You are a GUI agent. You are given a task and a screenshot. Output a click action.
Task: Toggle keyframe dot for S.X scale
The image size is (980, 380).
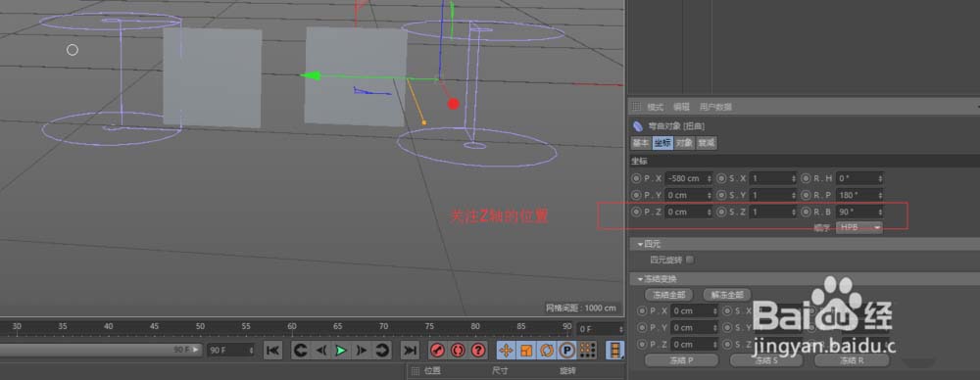pos(722,179)
